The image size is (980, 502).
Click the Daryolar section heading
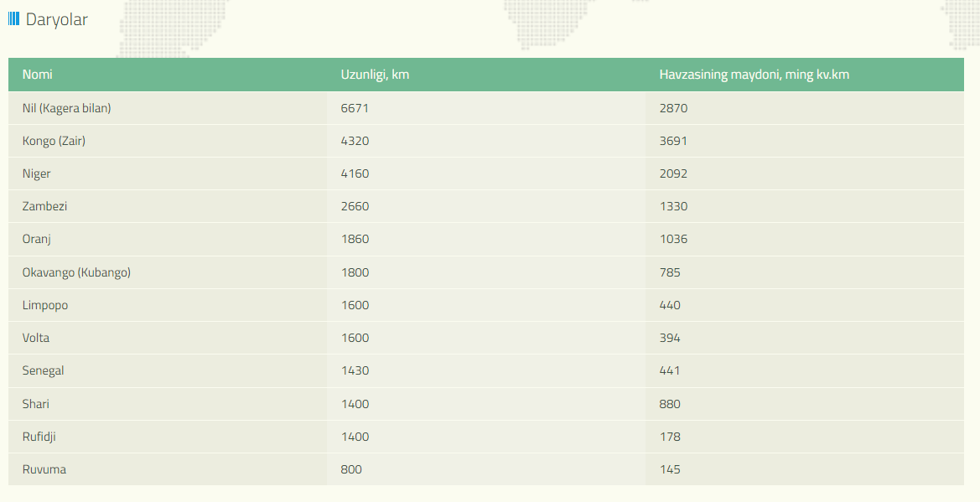tap(56, 19)
